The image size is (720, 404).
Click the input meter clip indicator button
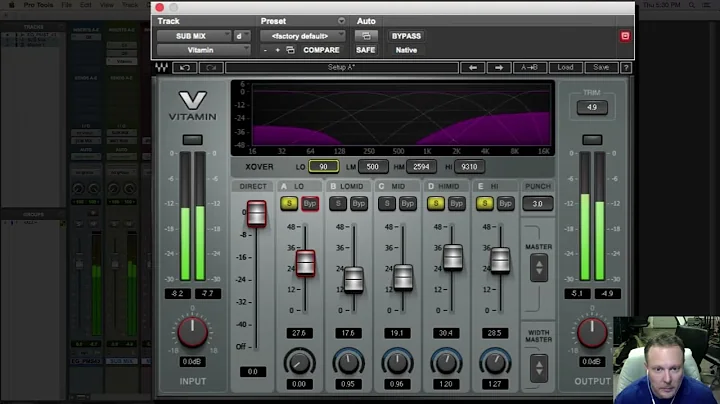(192, 140)
